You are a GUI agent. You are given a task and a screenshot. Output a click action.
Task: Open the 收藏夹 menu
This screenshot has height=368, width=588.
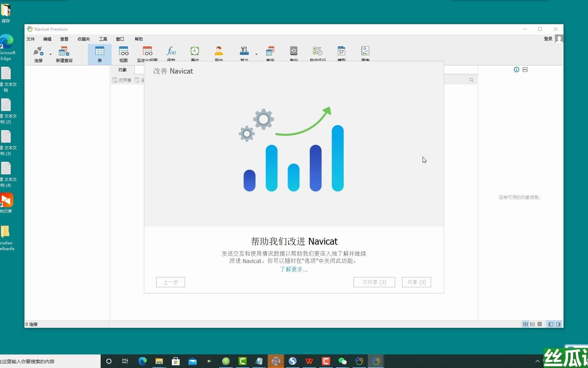pyautogui.click(x=84, y=39)
